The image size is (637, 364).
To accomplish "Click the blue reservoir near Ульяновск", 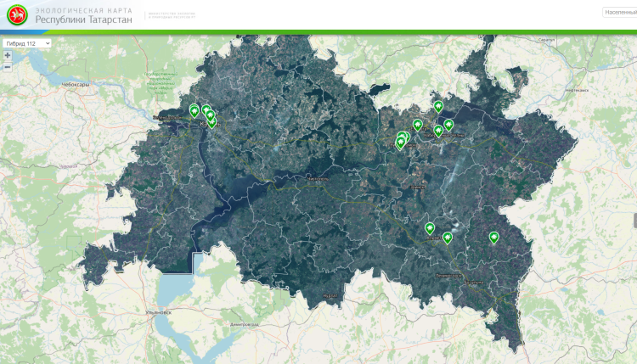I will 174,288.
